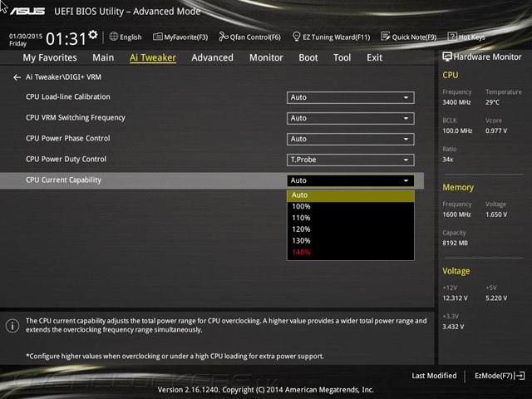This screenshot has height=399, width=532.
Task: Click the CPU frequency 3400 MHz value
Action: coord(456,102)
